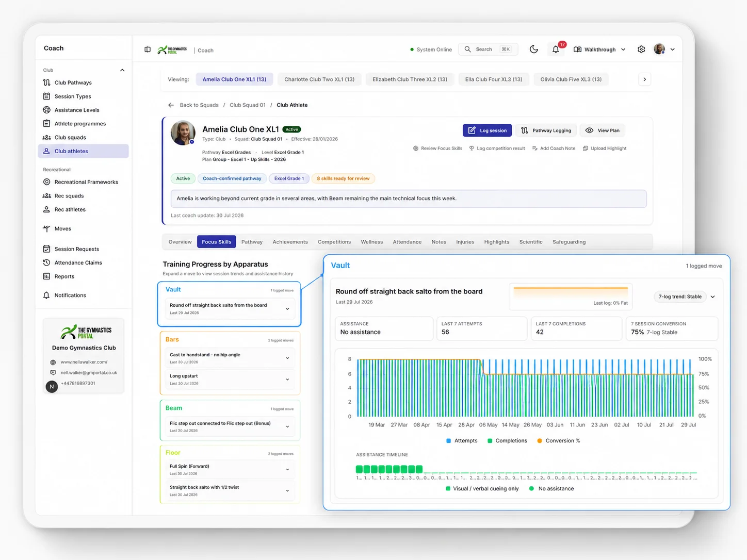Click the user avatar in top bar
Viewport: 747px width, 560px height.
[659, 50]
